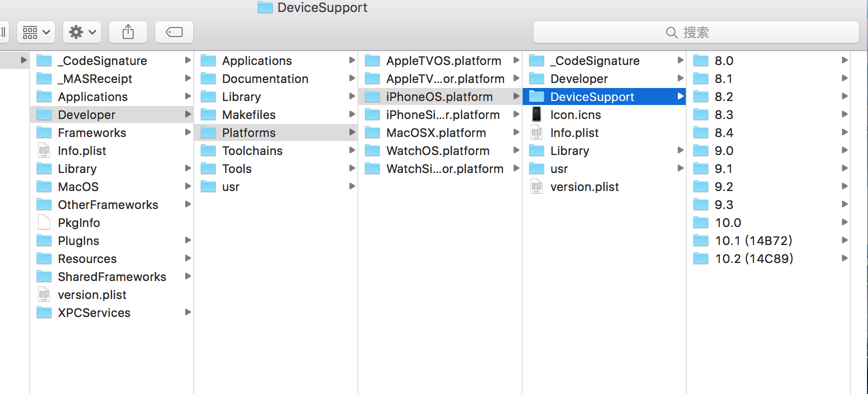This screenshot has width=868, height=394.
Task: Click the folder icon of OtherFrameworks
Action: click(44, 204)
